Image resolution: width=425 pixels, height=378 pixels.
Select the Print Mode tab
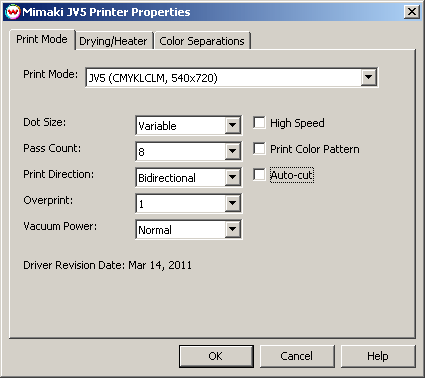(x=42, y=39)
